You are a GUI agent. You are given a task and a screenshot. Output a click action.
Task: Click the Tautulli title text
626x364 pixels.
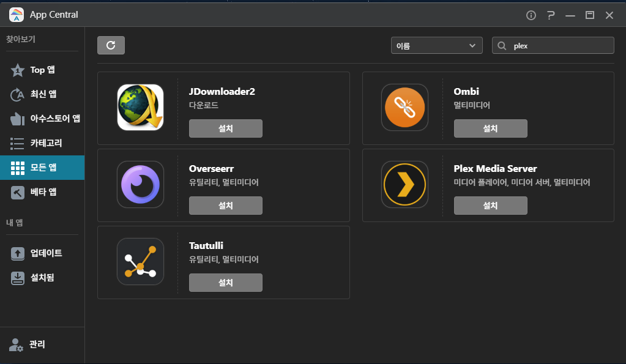pyautogui.click(x=206, y=245)
